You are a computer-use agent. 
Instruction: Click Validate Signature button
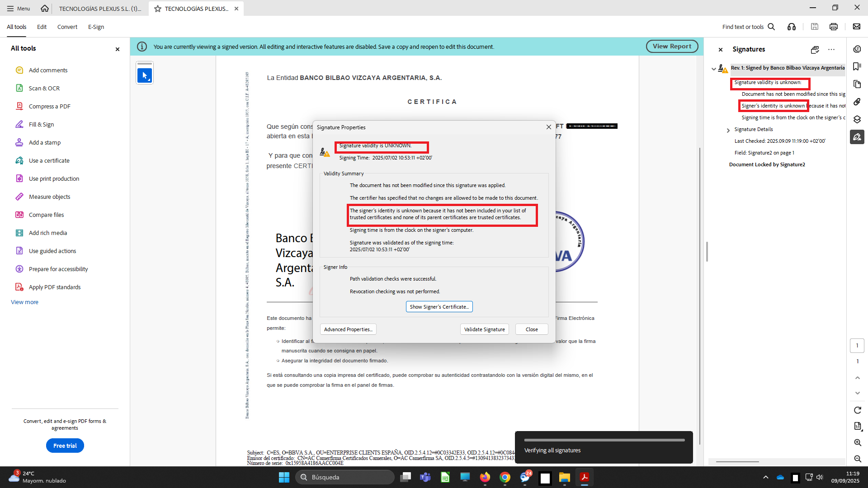coord(484,329)
